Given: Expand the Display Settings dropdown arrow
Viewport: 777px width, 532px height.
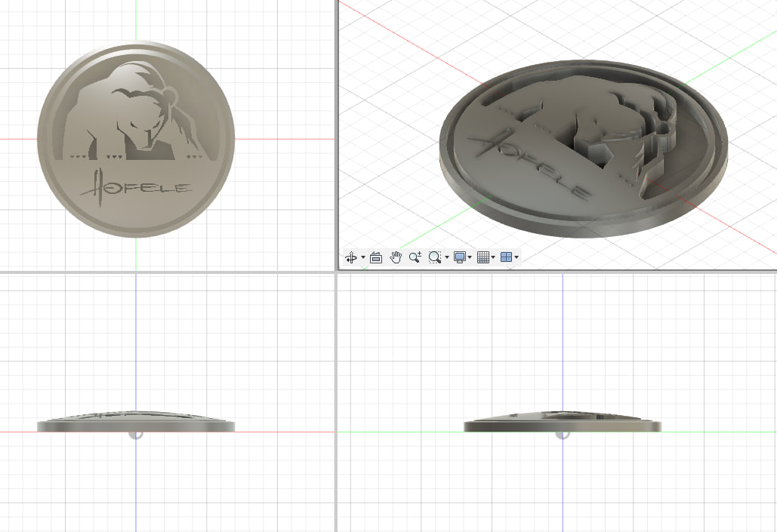Looking at the screenshot, I should (x=470, y=257).
